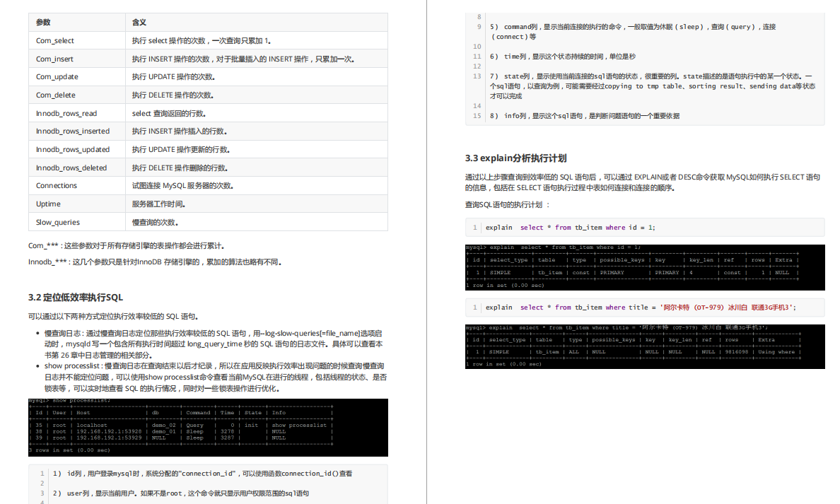Image resolution: width=840 pixels, height=504 pixels.
Task: Click description '执行 UPDATE 操作更新的行数'
Action: [x=180, y=149]
